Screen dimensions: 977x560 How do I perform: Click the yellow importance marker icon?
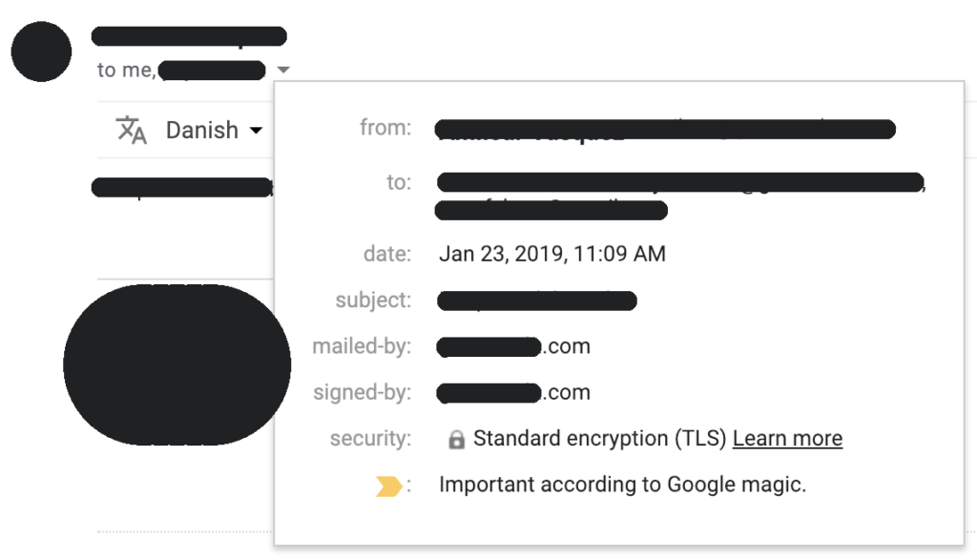click(x=389, y=486)
